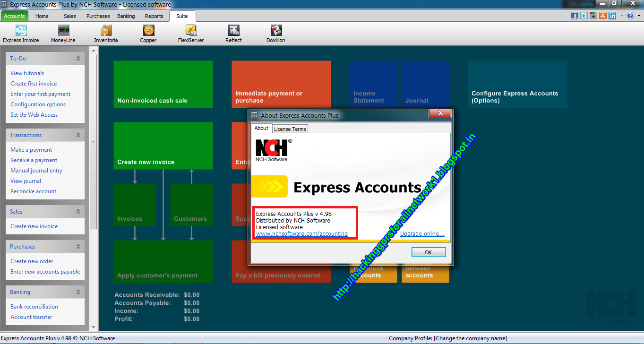
Task: Select the Suite ribbon tab
Action: coord(182,16)
